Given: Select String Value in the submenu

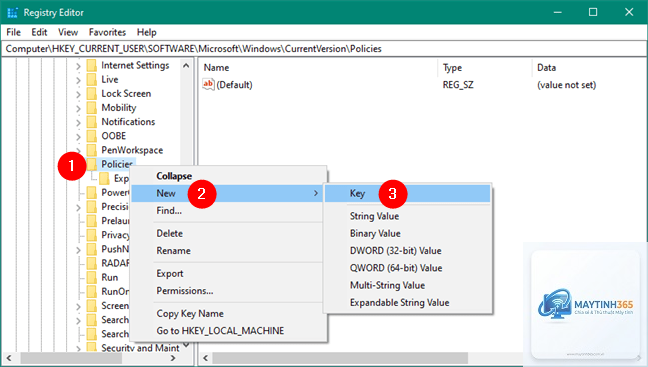Looking at the screenshot, I should tap(407, 216).
